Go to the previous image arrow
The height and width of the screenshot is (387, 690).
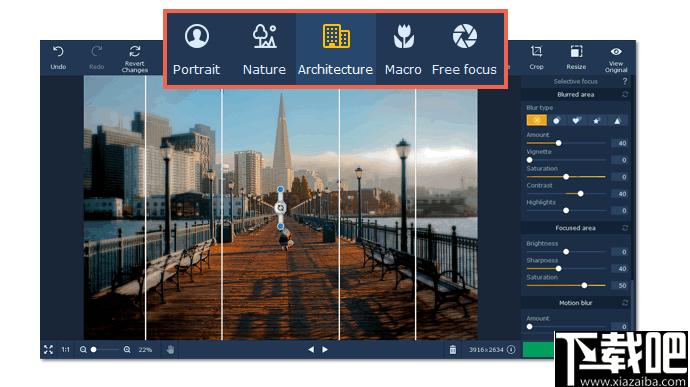311,350
